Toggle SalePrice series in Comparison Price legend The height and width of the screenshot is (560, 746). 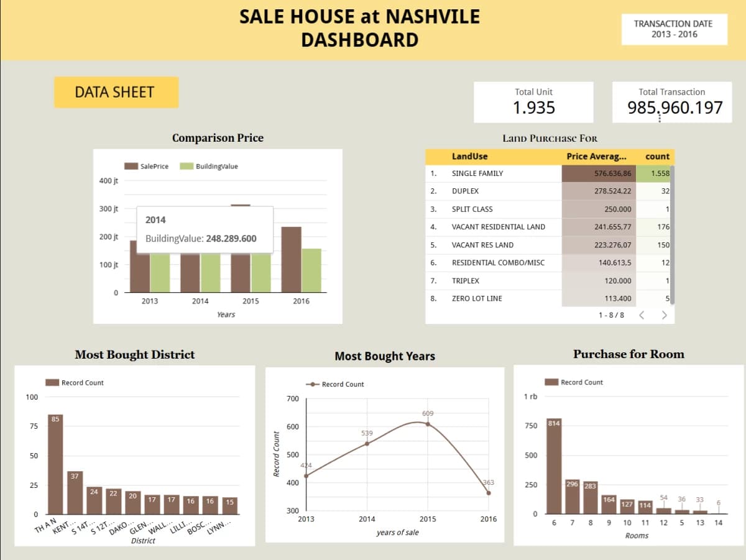tap(147, 167)
